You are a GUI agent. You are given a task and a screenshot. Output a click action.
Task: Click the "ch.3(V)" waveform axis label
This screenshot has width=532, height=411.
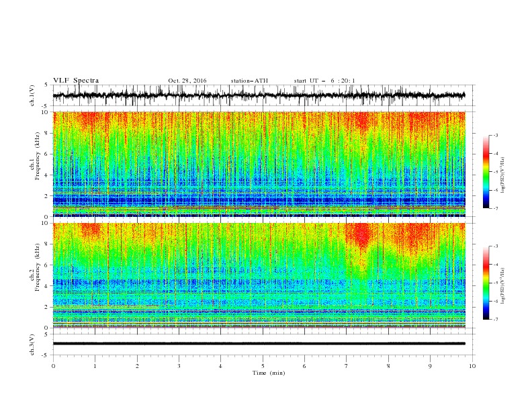32,345
